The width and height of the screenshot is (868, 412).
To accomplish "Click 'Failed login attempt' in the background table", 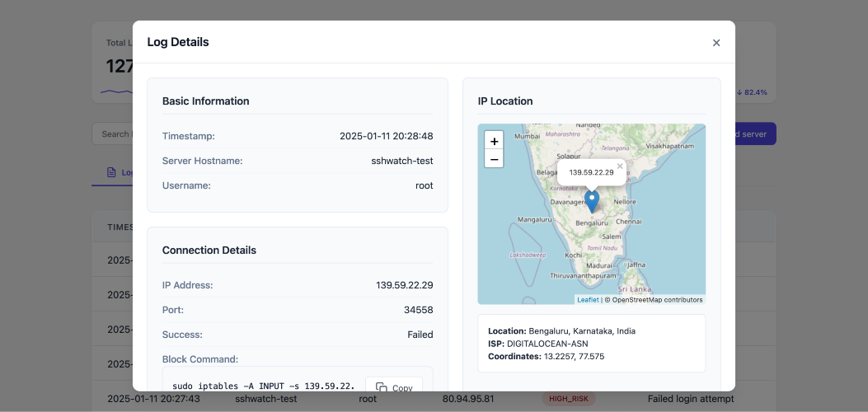I will (691, 399).
